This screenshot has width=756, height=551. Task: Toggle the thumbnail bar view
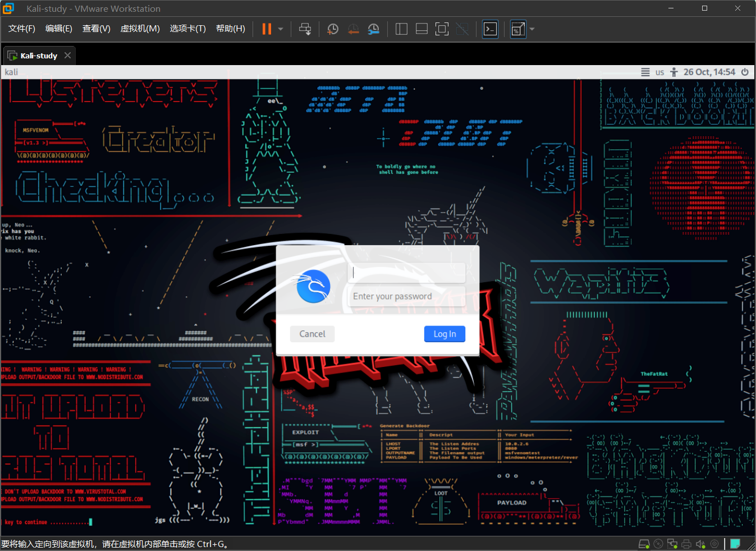click(421, 29)
